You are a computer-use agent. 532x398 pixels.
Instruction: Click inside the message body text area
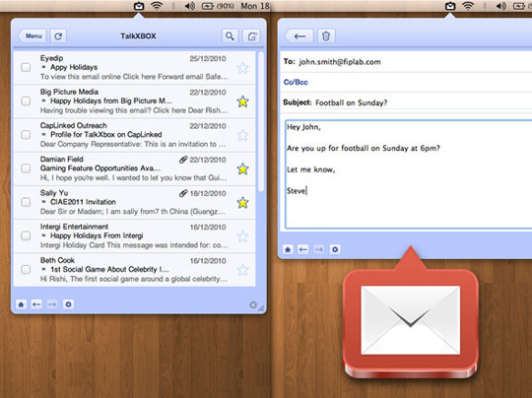(409, 174)
